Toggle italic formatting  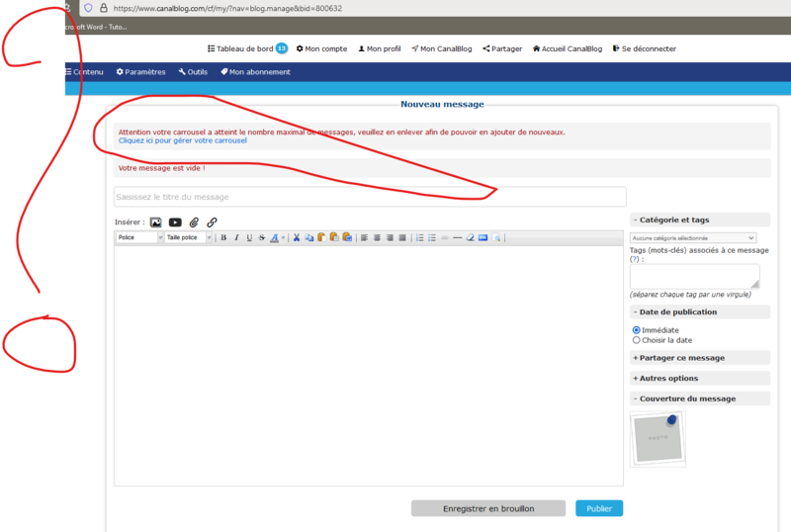point(236,237)
